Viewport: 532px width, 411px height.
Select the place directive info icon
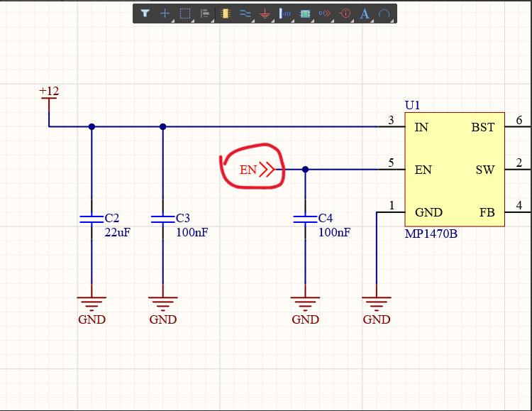point(345,13)
